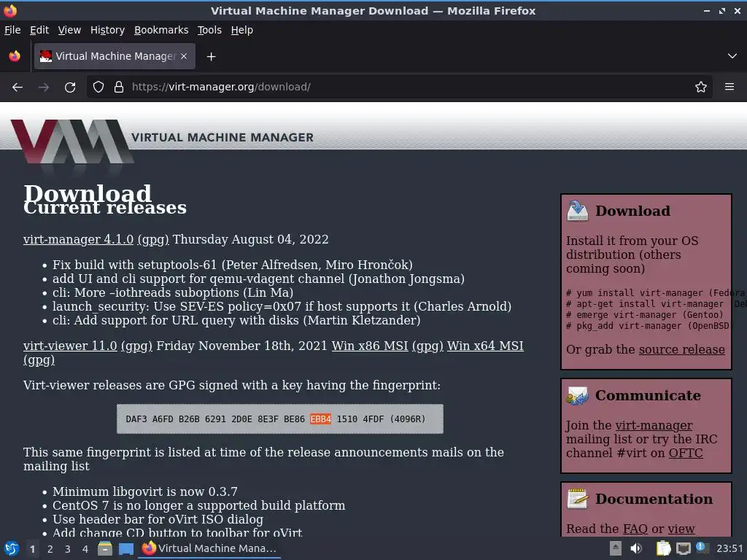747x560 pixels.
Task: List all tabs using the chevron
Action: [732, 56]
